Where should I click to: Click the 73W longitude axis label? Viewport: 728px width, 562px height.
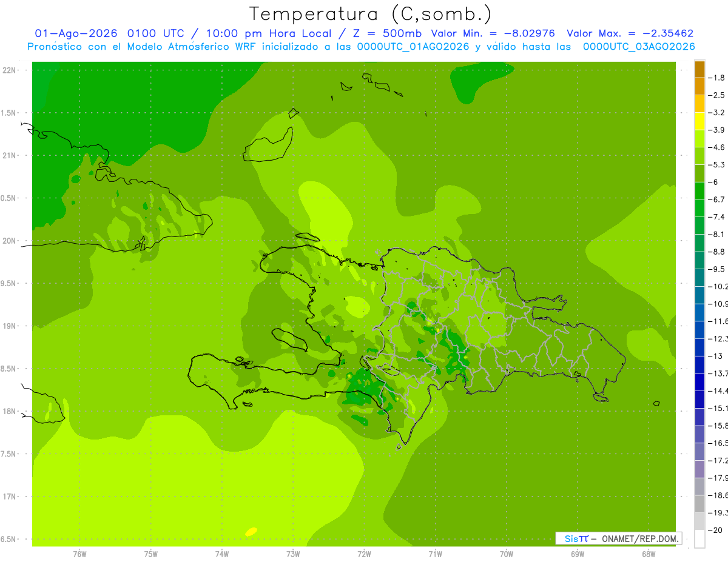coord(293,554)
